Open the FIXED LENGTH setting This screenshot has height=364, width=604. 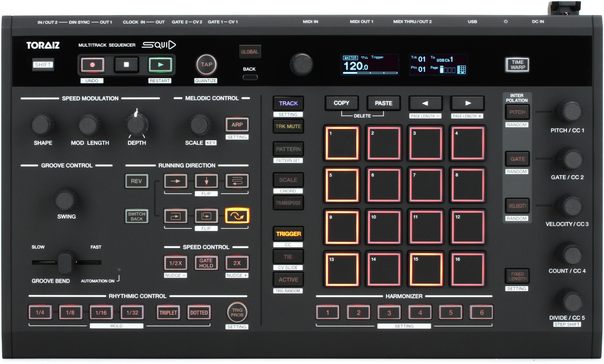pos(517,276)
